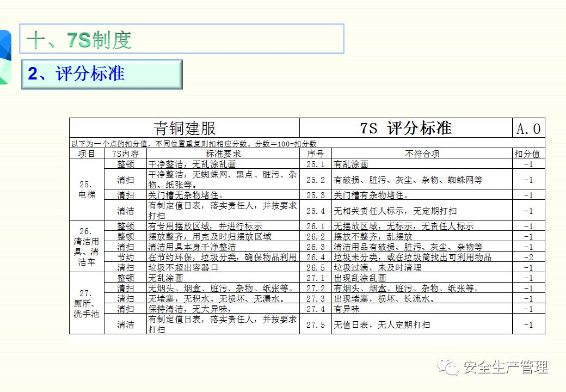Image resolution: width=566 pixels, height=392 pixels.
Task: Click cell 干净整洁，无乱涂乱画
Action: 223,164
